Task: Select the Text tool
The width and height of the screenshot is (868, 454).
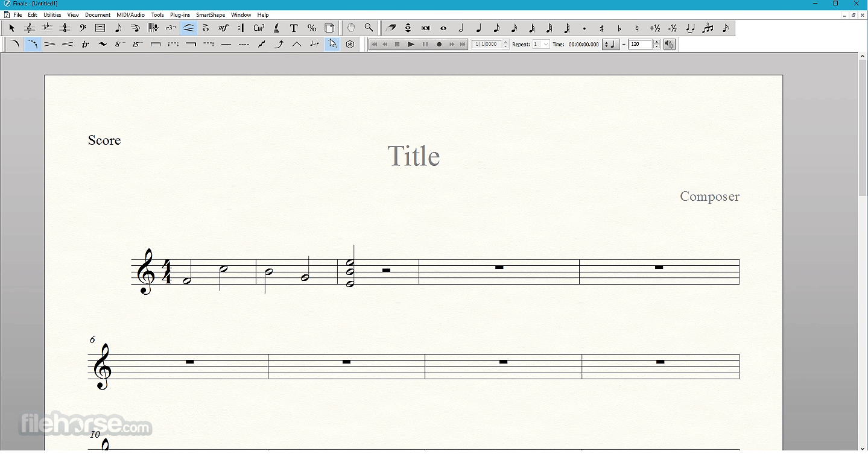Action: [x=294, y=28]
